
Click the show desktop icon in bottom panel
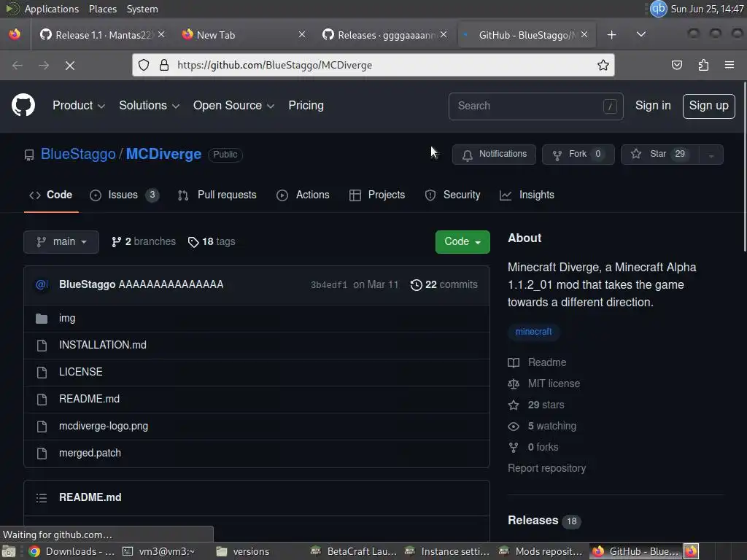[9, 551]
